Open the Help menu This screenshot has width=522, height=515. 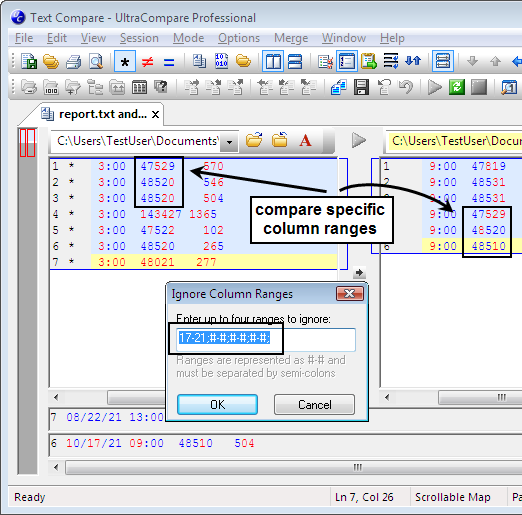click(392, 38)
